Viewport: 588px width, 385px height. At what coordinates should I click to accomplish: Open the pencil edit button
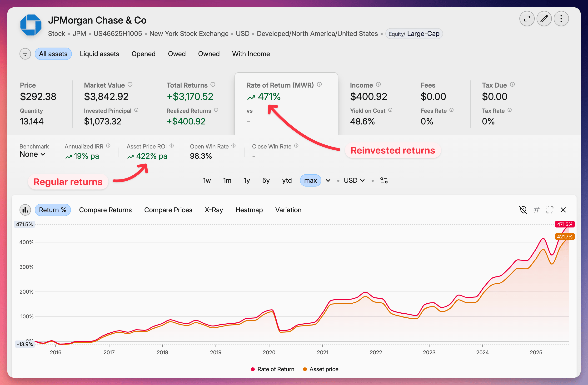544,19
